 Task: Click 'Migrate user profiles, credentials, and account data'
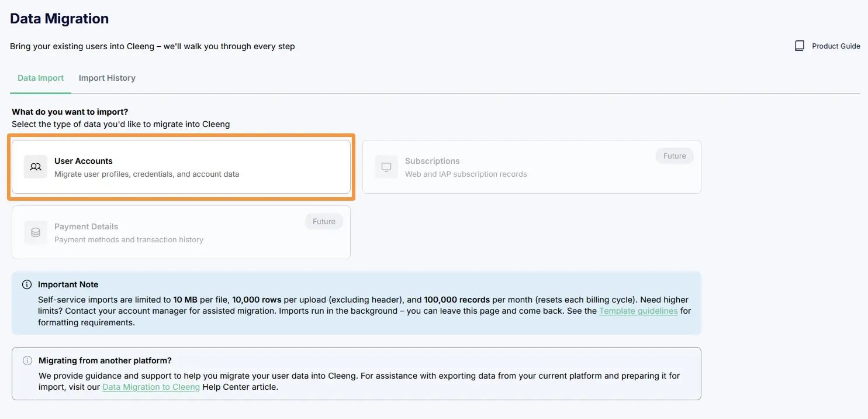(x=147, y=174)
